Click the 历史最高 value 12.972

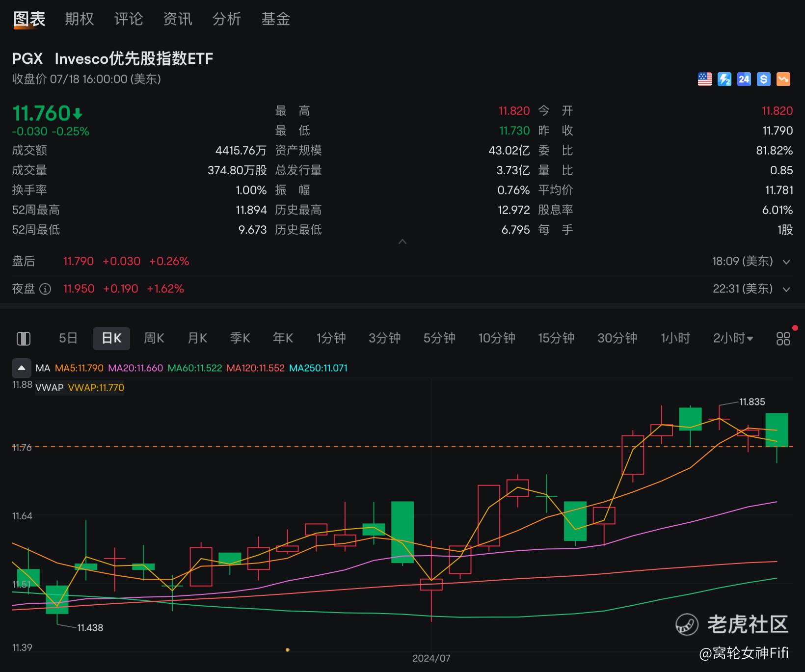tap(514, 210)
